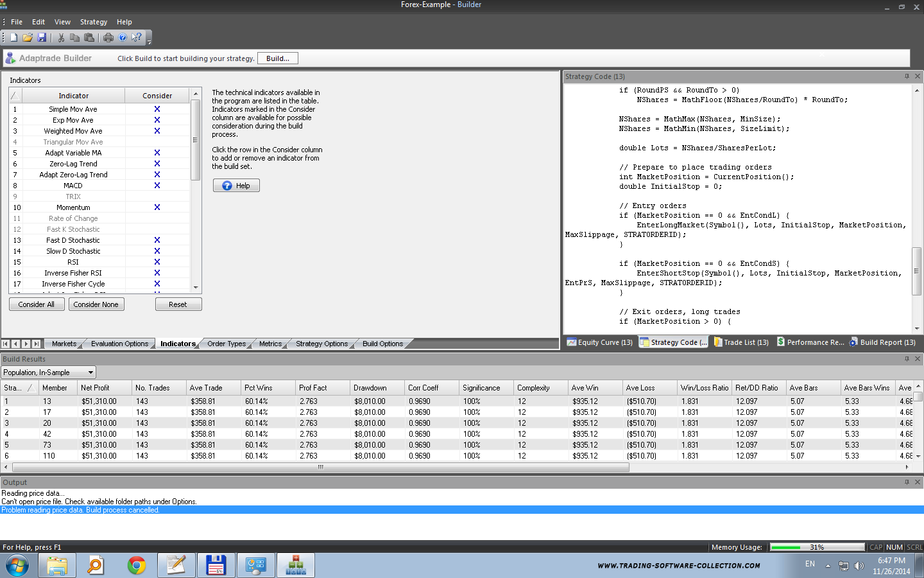Pin the Strategy Code panel
The width and height of the screenshot is (924, 578).
(907, 76)
